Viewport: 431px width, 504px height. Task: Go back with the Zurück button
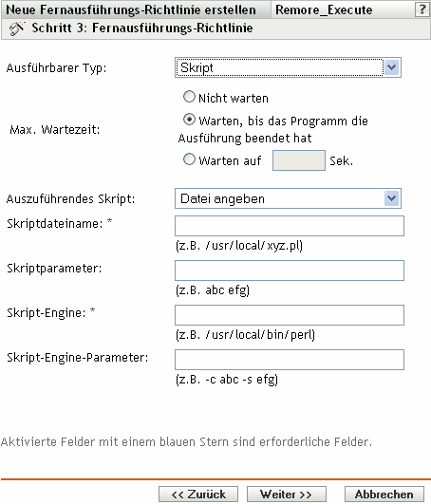coord(198,495)
